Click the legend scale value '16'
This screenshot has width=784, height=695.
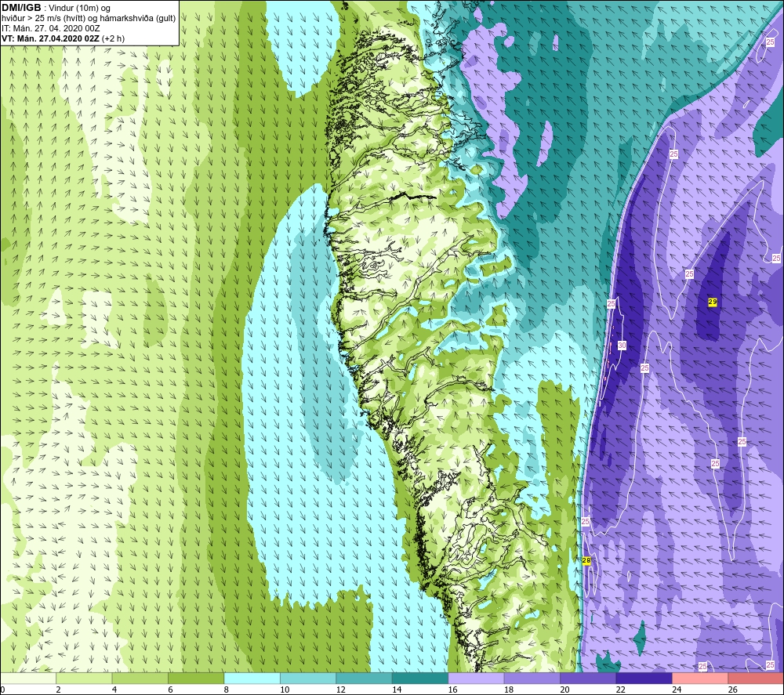(x=452, y=690)
